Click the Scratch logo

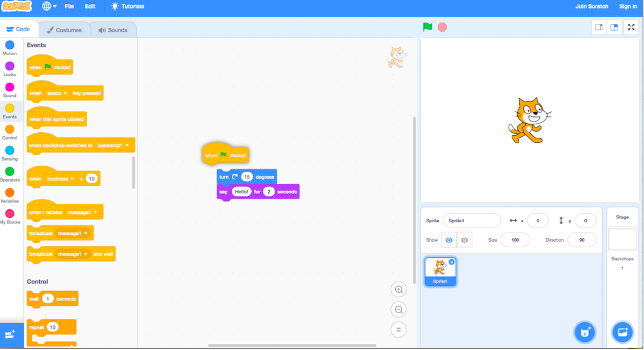pyautogui.click(x=16, y=7)
